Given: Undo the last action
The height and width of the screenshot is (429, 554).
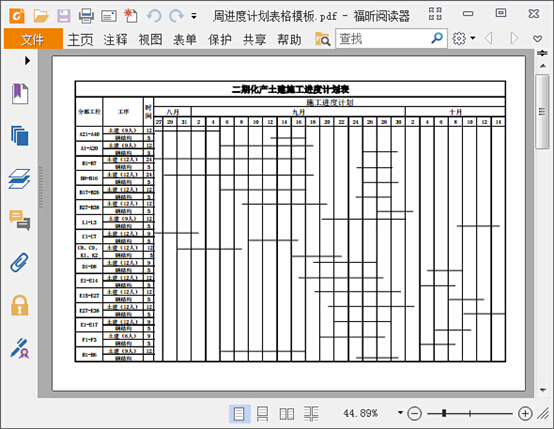Looking at the screenshot, I should (154, 16).
